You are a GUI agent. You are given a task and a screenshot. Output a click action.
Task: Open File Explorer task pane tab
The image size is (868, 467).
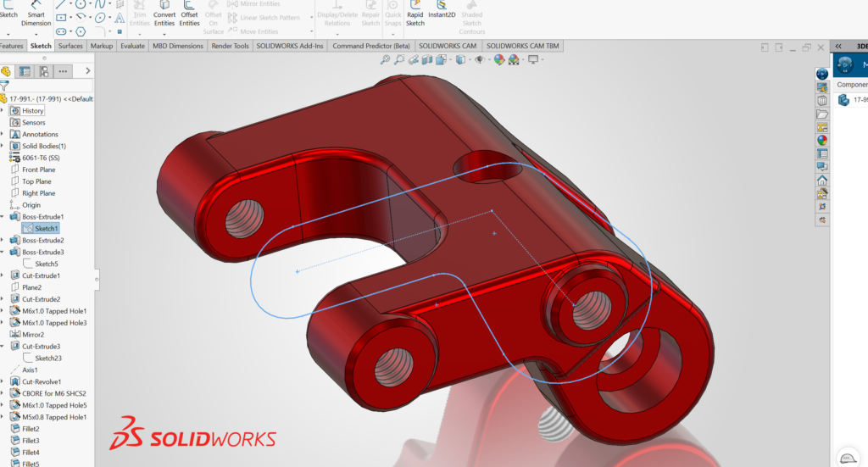[822, 114]
